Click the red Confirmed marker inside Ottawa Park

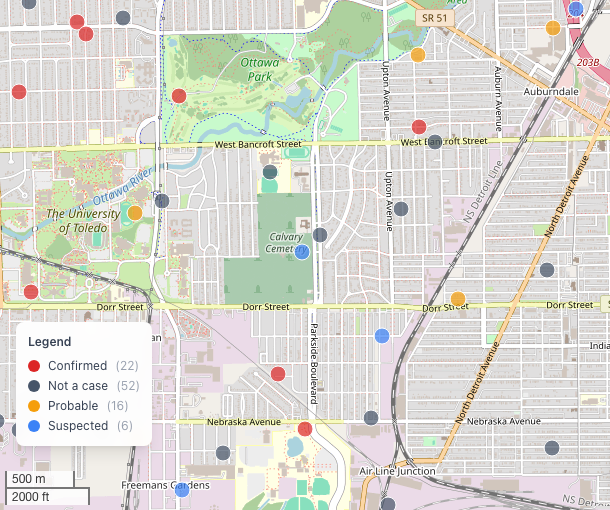tap(179, 96)
